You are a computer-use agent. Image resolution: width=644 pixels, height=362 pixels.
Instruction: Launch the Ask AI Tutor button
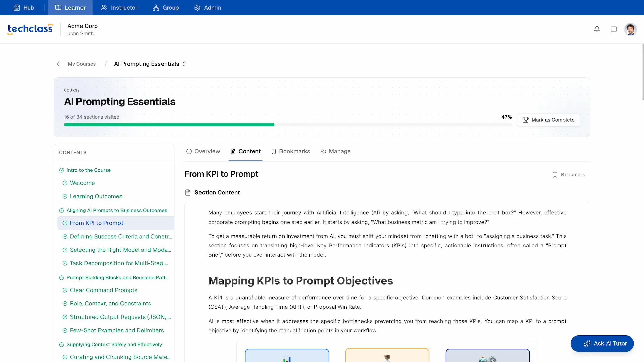(x=602, y=343)
